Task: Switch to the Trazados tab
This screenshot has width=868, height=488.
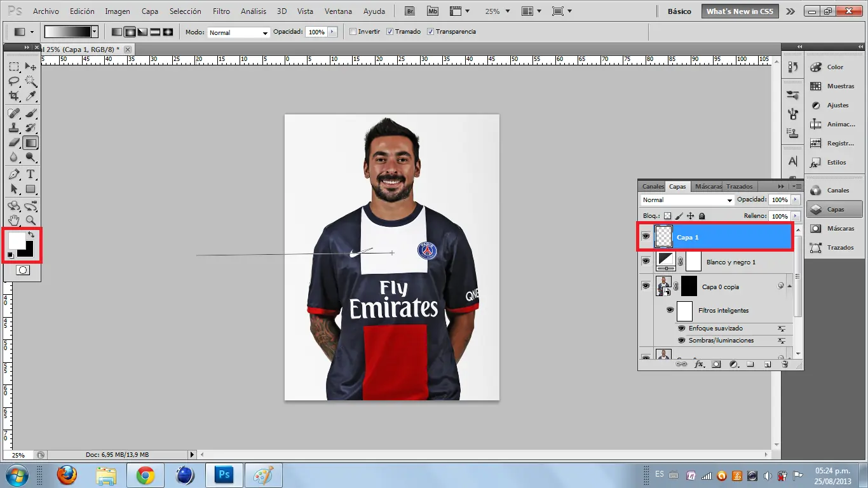Action: click(x=739, y=186)
